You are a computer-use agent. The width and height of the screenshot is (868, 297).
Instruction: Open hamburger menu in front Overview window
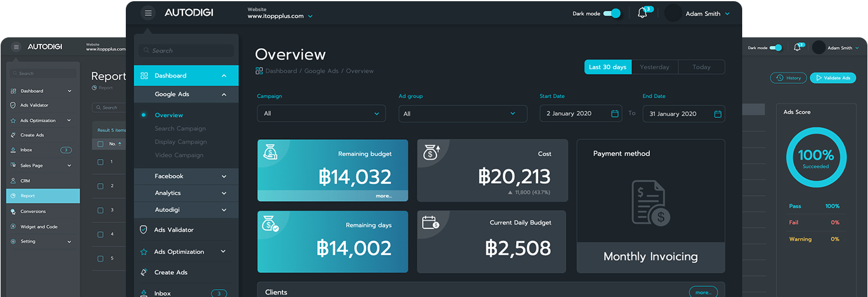pos(148,13)
